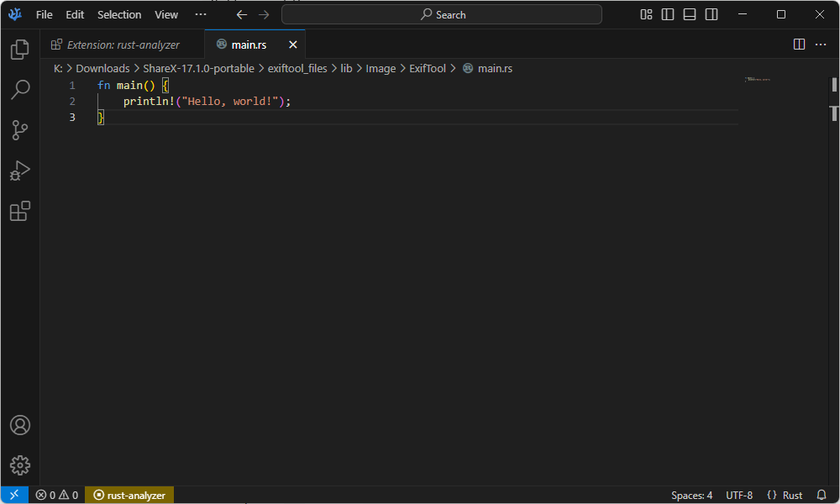Viewport: 840px width, 504px height.
Task: Open the Customize Layout icon
Action: [x=646, y=14]
